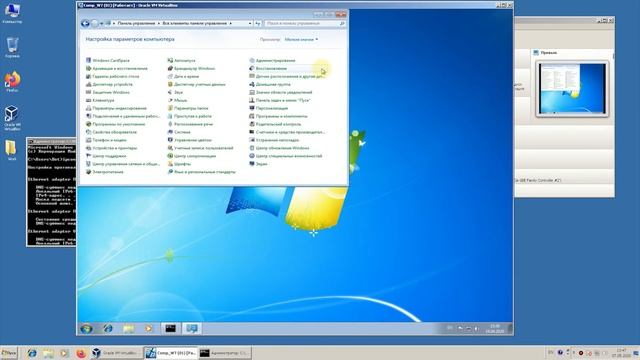Open Родительский контроль item

click(275, 124)
